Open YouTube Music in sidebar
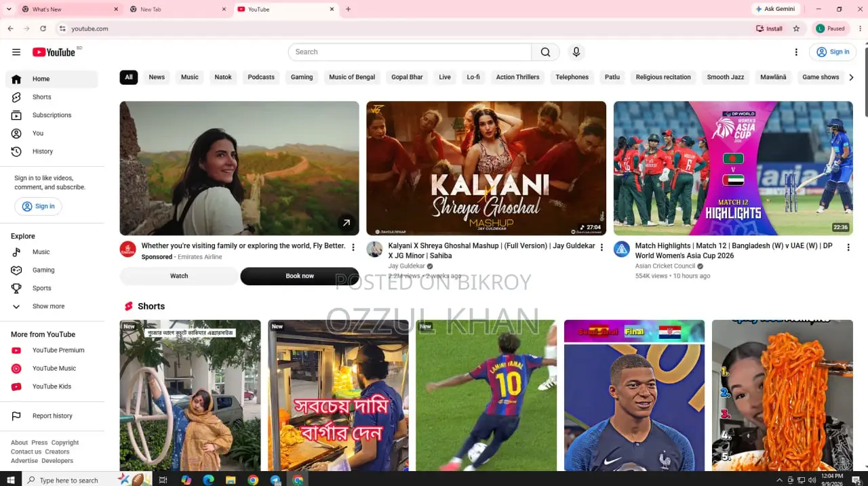868x486 pixels. click(x=52, y=368)
